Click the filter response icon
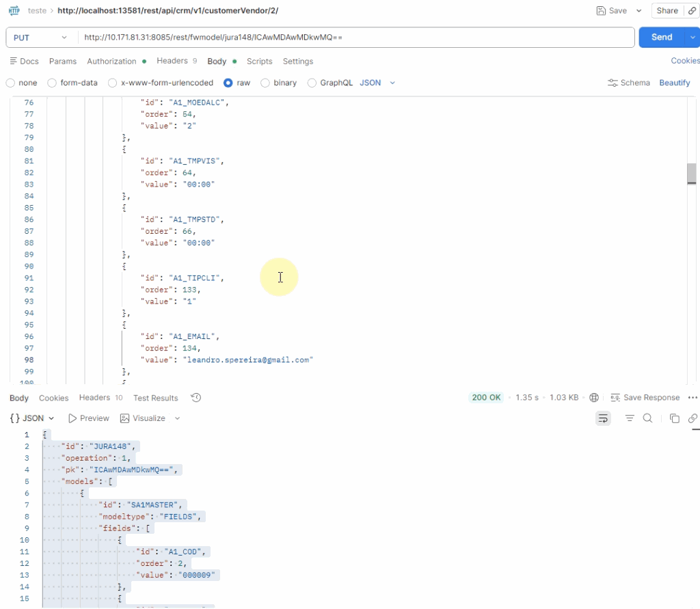 (630, 418)
